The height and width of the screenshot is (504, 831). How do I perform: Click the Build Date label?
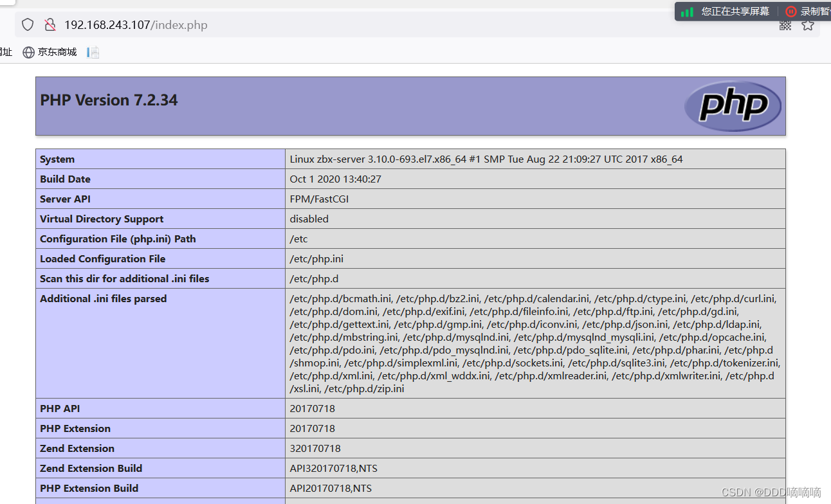65,179
